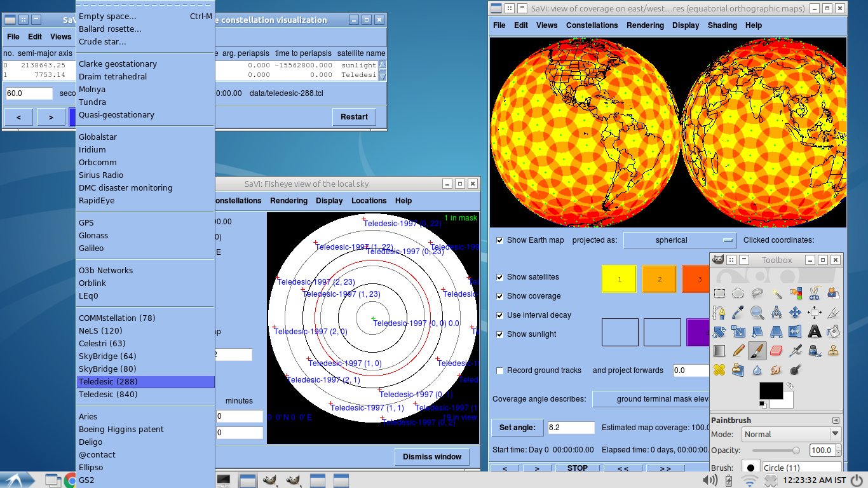This screenshot has width=868, height=488.
Task: Click fast-forward >> in coverage window
Action: point(665,468)
